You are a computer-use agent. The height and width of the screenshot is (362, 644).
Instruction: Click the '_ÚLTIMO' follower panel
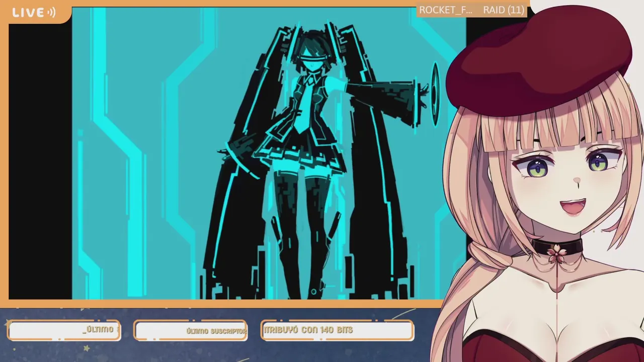64,330
